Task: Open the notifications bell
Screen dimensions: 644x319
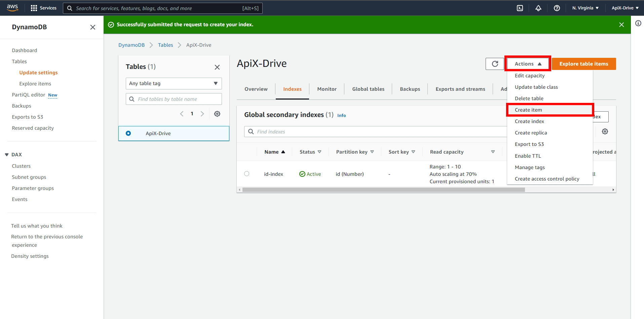Action: click(538, 8)
